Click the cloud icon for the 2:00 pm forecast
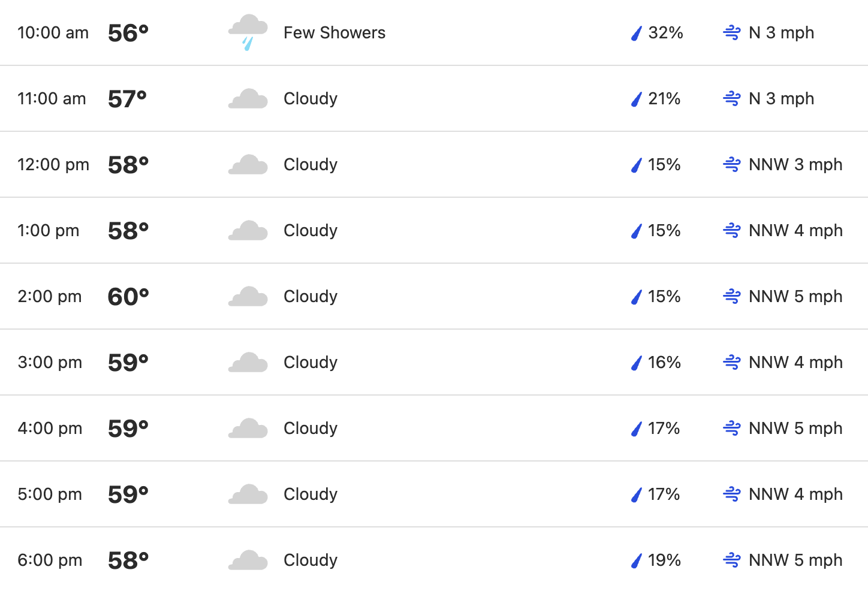This screenshot has height=591, width=868. coord(248,296)
